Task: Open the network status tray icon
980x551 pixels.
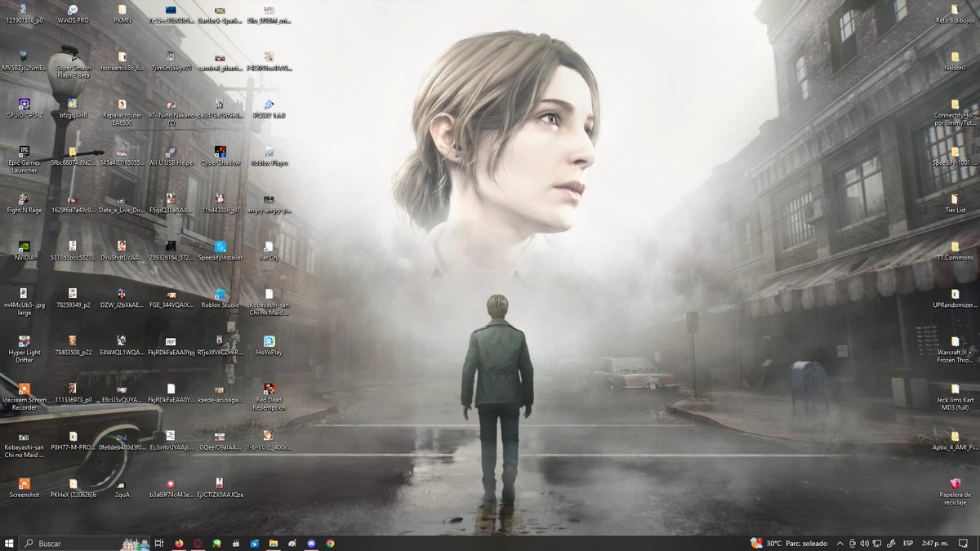Action: click(876, 543)
